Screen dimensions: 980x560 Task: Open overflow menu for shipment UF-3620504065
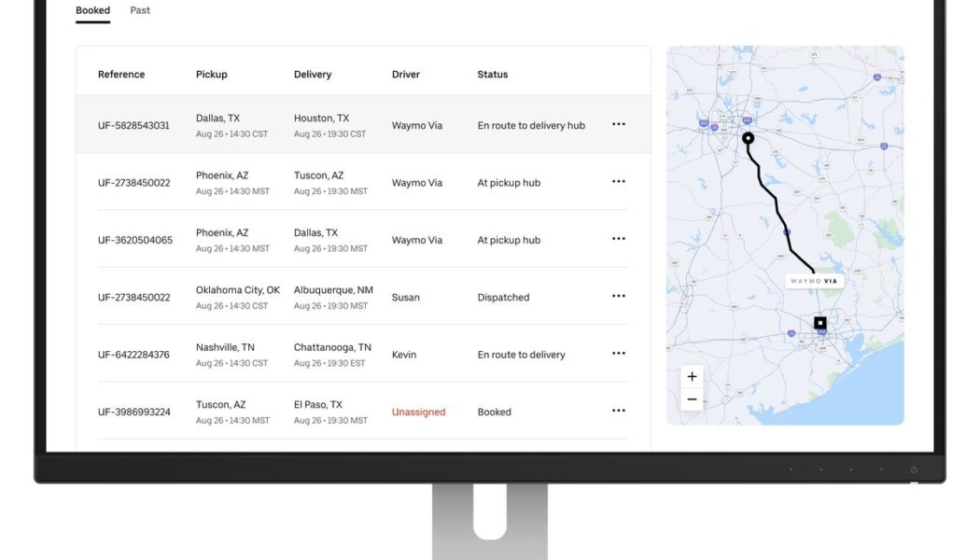(618, 239)
